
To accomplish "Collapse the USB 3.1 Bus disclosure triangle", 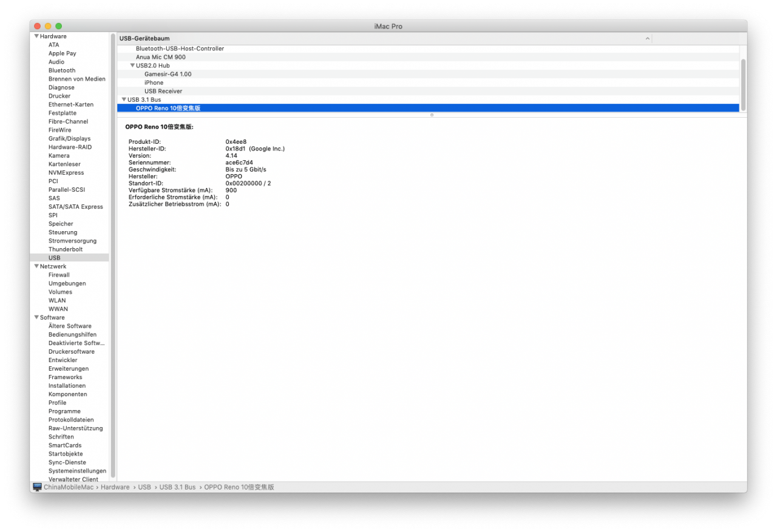I will [x=124, y=99].
